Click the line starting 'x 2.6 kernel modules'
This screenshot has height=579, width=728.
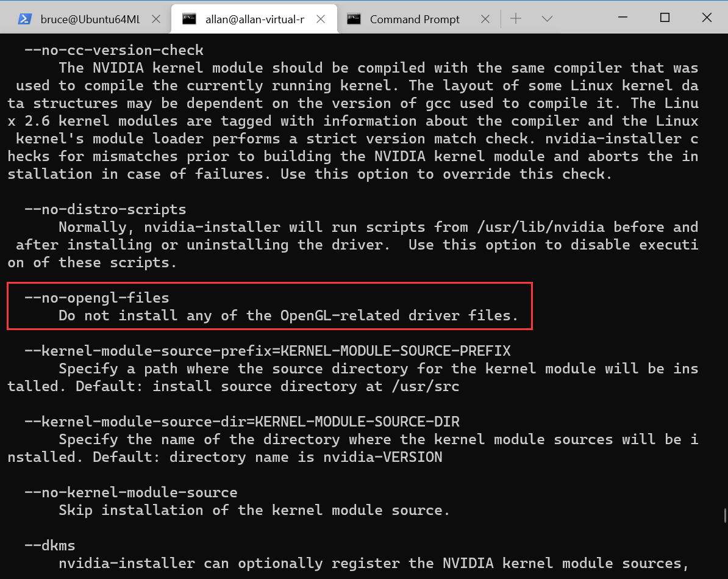[x=353, y=121]
